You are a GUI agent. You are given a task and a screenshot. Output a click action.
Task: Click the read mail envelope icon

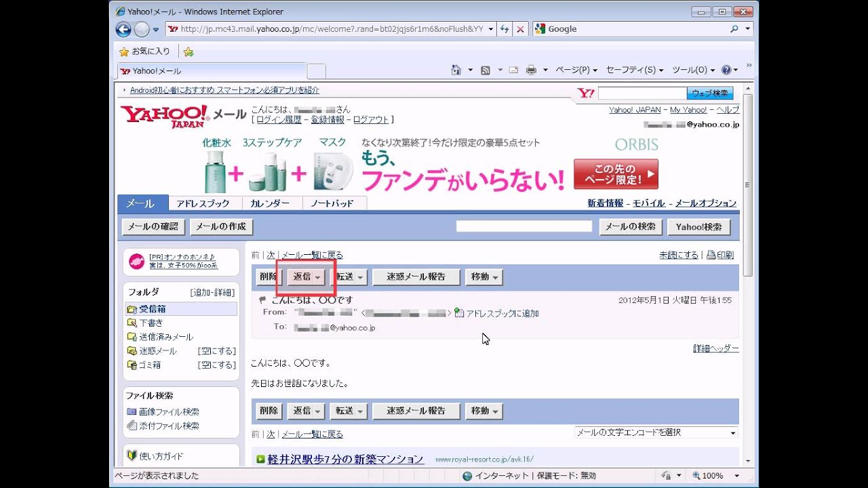[x=513, y=70]
